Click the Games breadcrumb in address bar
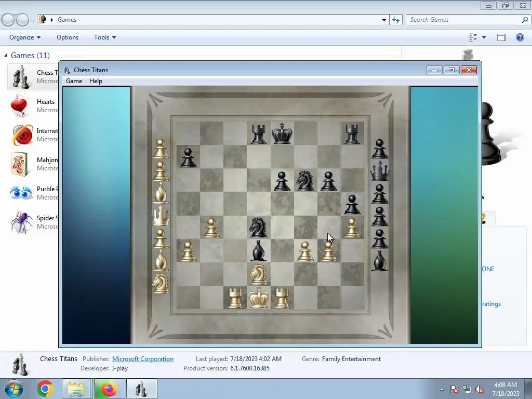 point(67,20)
